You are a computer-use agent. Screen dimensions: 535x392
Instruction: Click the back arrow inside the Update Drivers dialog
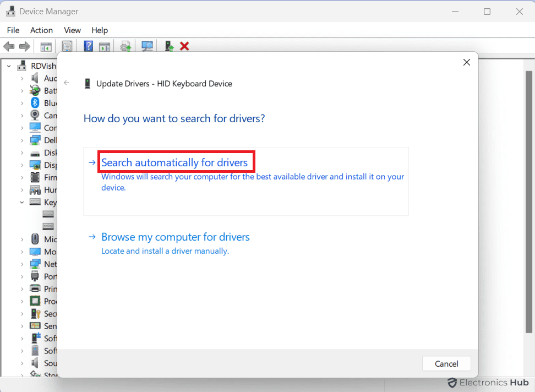66,83
